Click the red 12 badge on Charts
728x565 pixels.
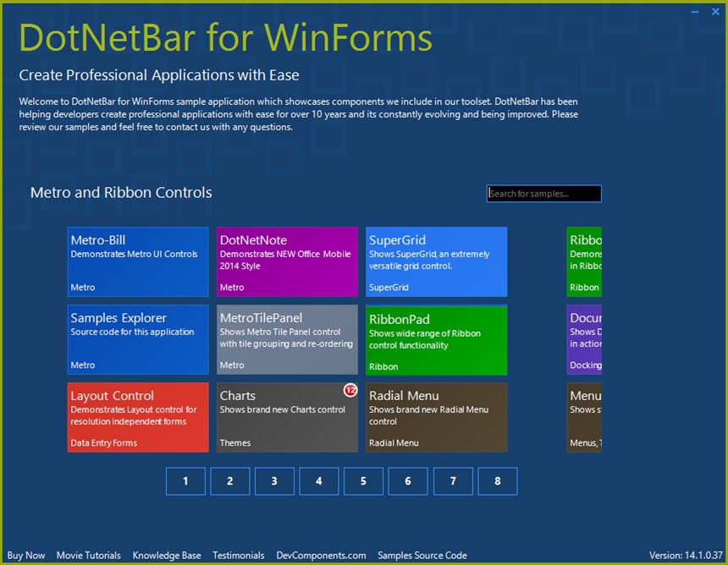click(x=350, y=391)
